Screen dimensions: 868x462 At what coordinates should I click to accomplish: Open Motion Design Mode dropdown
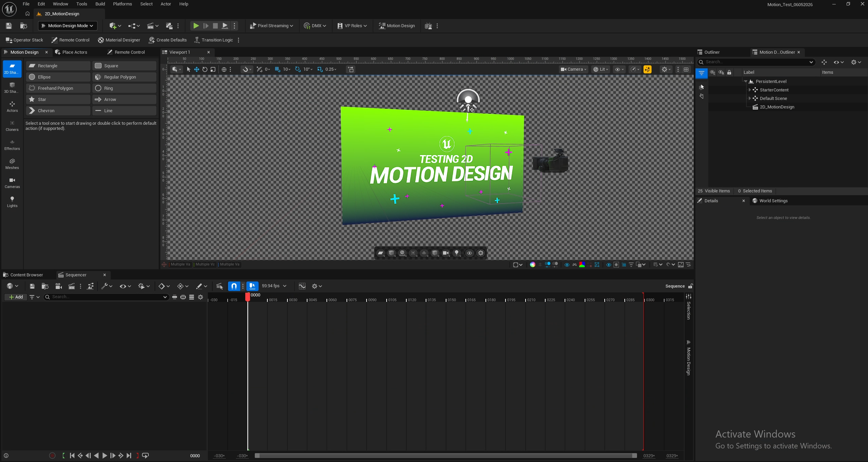coord(68,26)
